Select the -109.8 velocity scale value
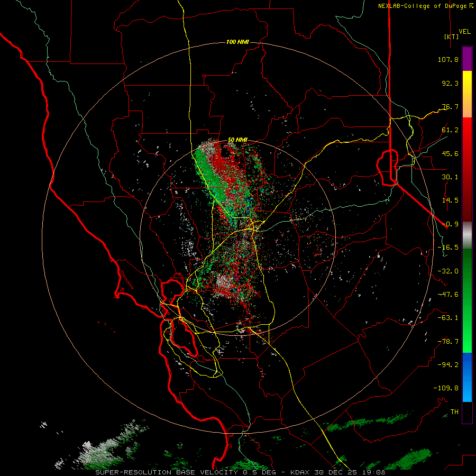The width and height of the screenshot is (476, 476). (x=446, y=388)
